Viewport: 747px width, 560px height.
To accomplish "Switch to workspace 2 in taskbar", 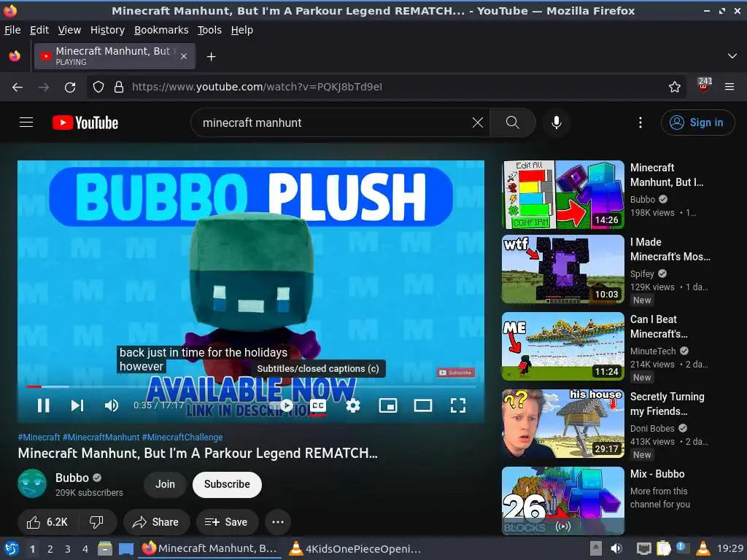I will [x=50, y=549].
